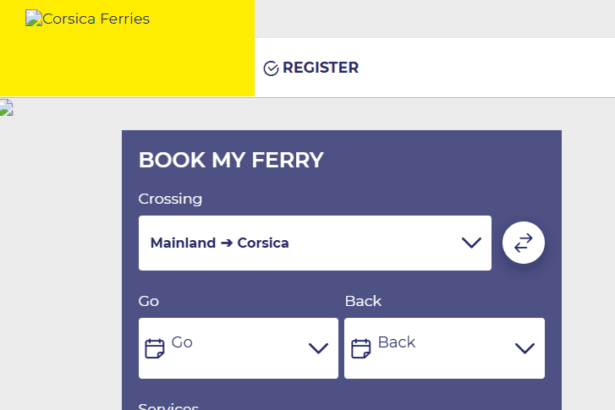Open the Go date chevron
This screenshot has height=410, width=615.
(x=318, y=348)
